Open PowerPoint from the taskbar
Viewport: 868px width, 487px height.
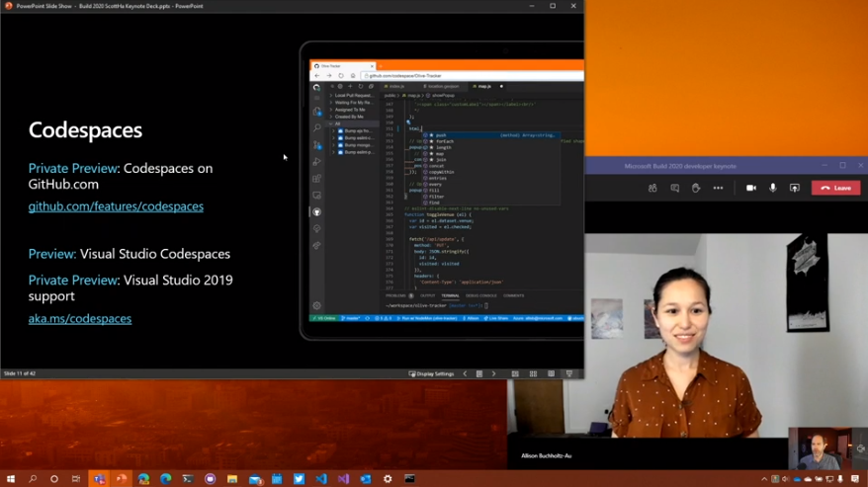click(x=122, y=479)
